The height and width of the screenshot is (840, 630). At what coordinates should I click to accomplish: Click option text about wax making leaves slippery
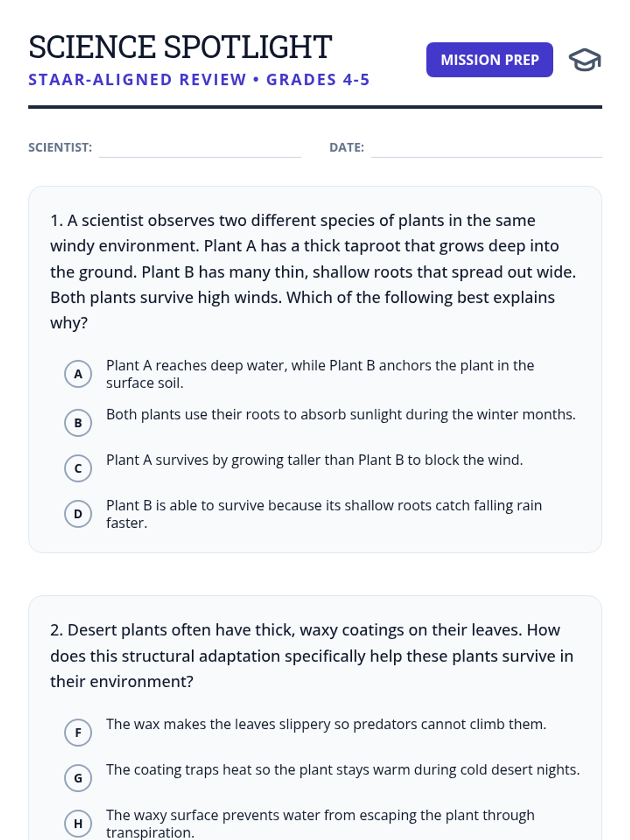pos(326,724)
